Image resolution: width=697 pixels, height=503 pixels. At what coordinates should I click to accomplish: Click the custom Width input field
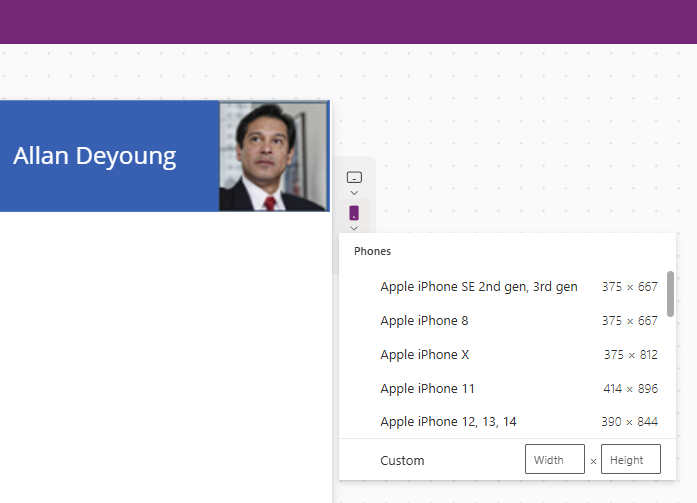555,459
